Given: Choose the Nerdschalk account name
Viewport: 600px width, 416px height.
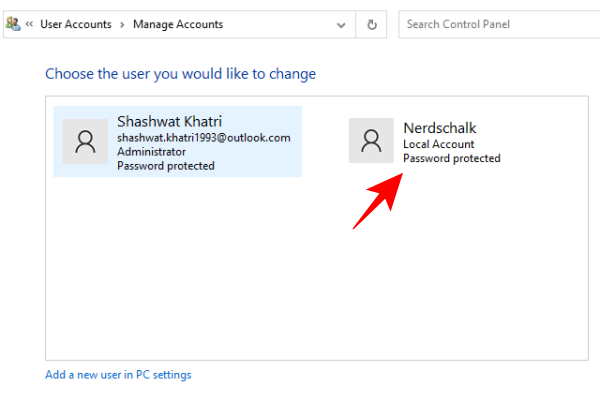Looking at the screenshot, I should coord(439,128).
